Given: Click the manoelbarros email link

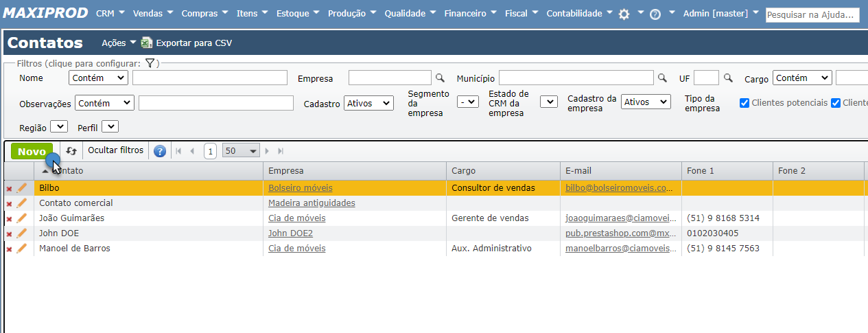Looking at the screenshot, I should [620, 248].
